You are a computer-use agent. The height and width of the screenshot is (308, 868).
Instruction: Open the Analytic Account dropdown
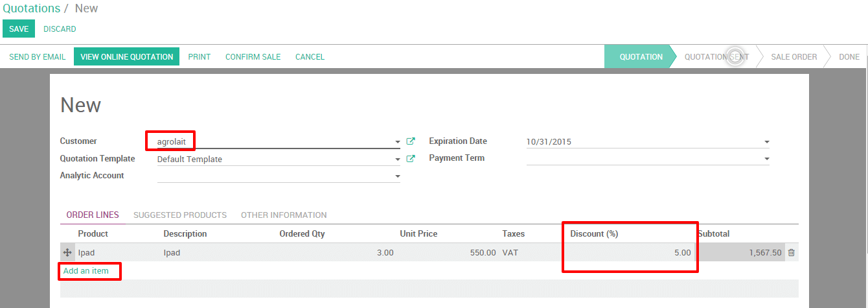click(x=397, y=176)
